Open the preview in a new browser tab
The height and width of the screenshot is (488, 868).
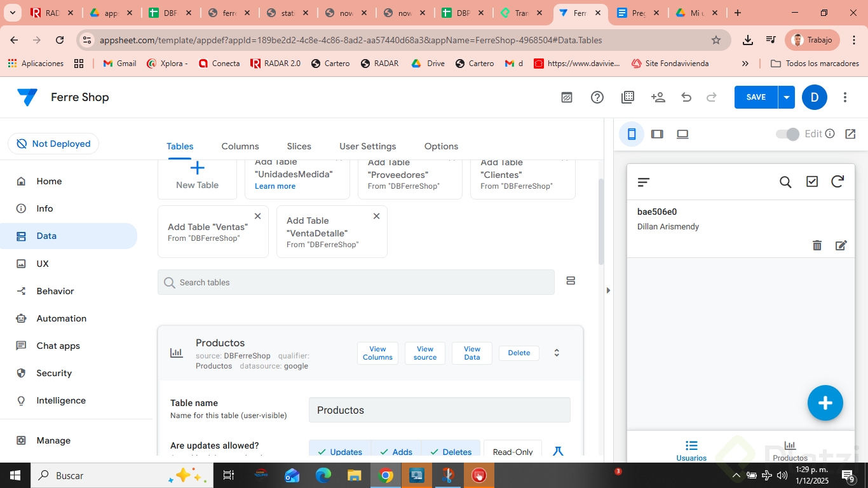pyautogui.click(x=850, y=134)
